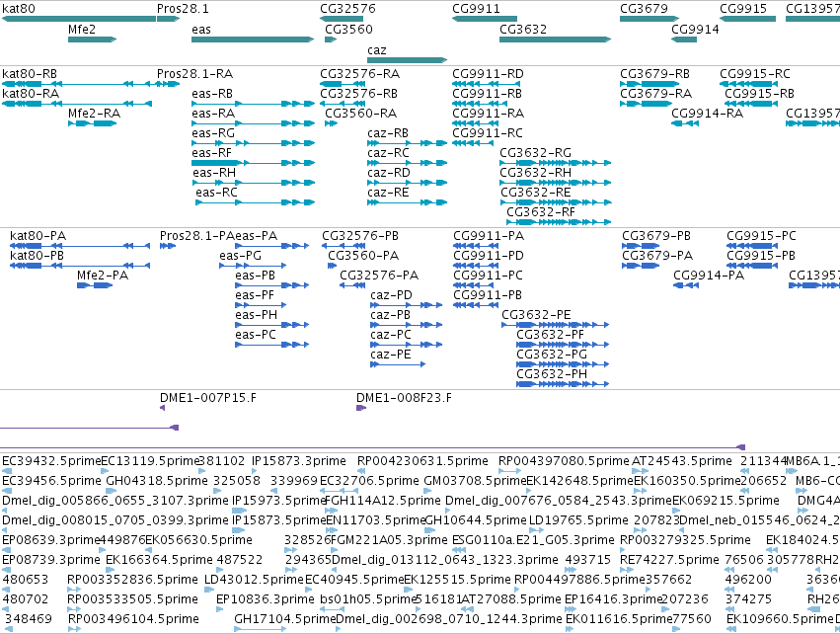Click the CG3632-PE protein label
Image resolution: width=840 pixels, height=634 pixels.
pos(536,315)
